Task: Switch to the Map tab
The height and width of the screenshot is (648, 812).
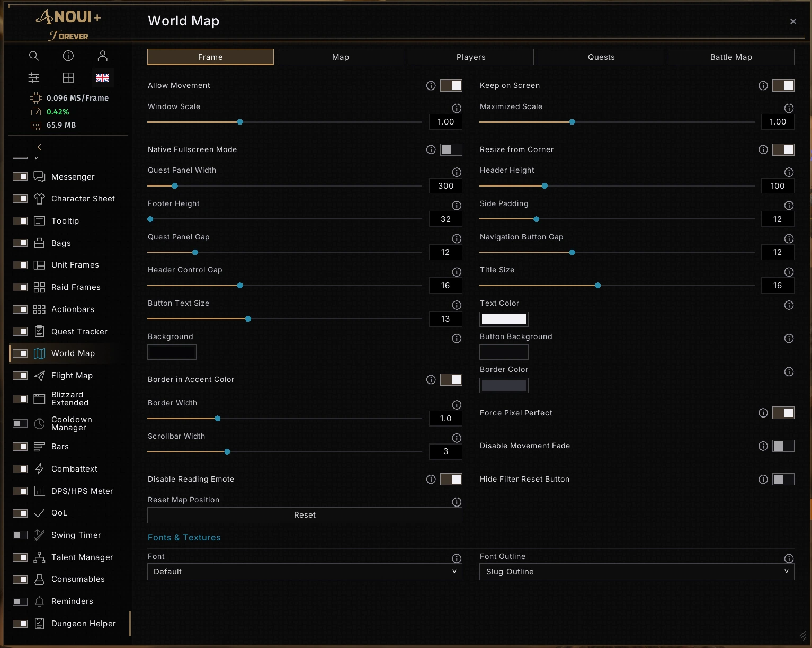Action: coord(341,57)
